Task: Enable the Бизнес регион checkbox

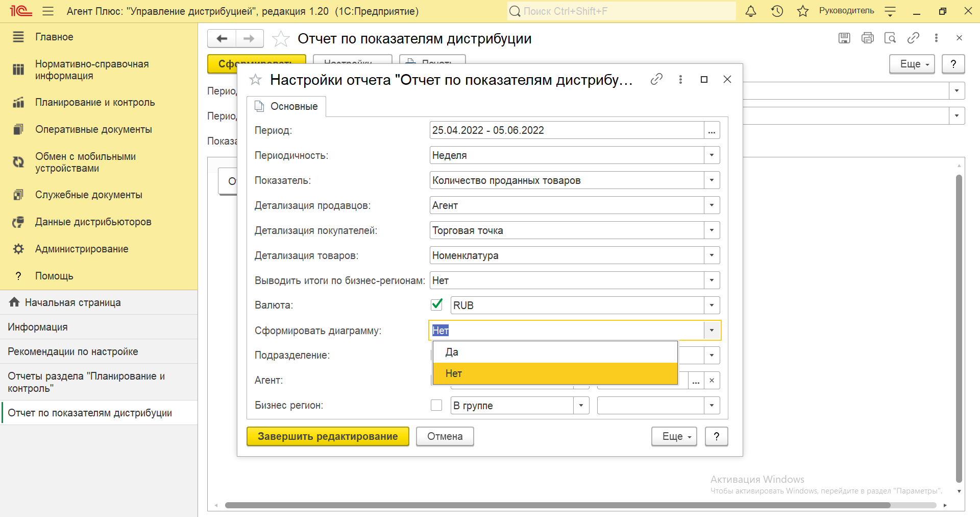Action: pyautogui.click(x=436, y=405)
